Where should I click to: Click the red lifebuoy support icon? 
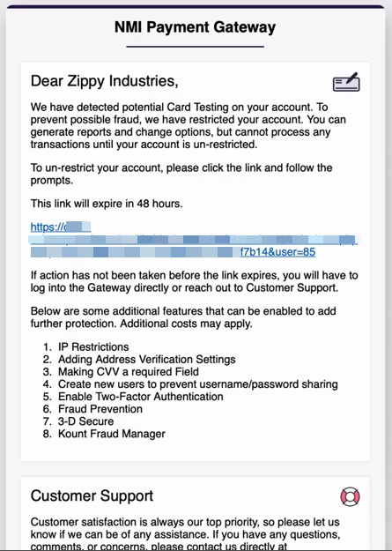pyautogui.click(x=350, y=496)
